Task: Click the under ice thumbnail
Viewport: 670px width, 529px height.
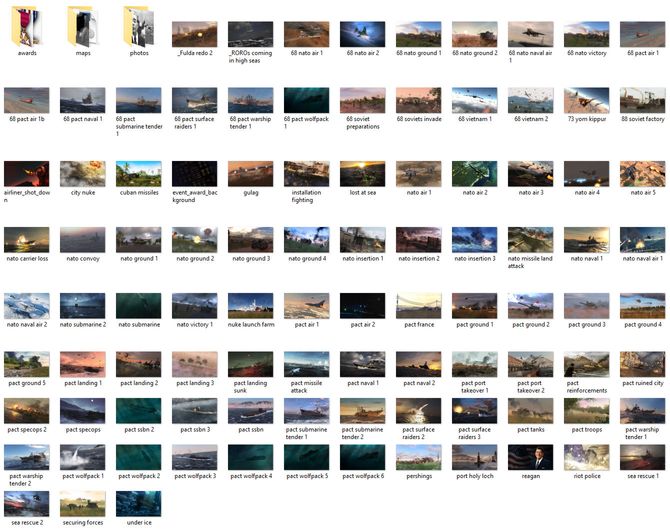Action: (139, 503)
